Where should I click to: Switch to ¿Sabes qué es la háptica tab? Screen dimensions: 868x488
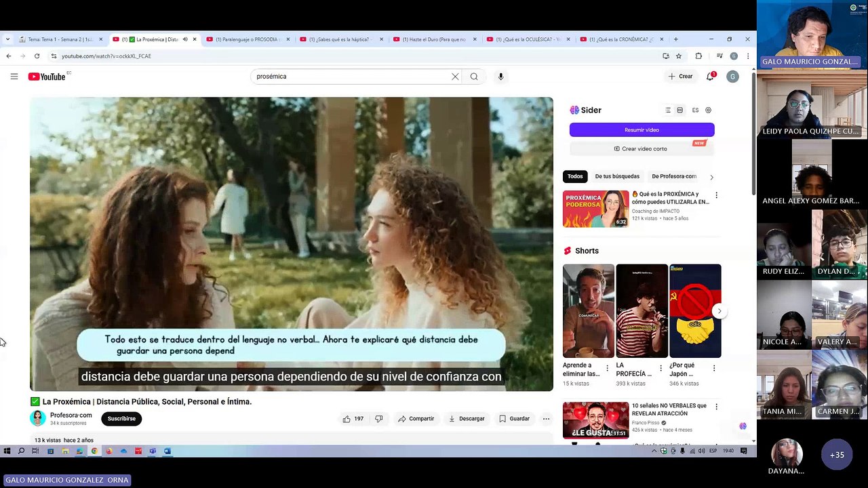341,39
